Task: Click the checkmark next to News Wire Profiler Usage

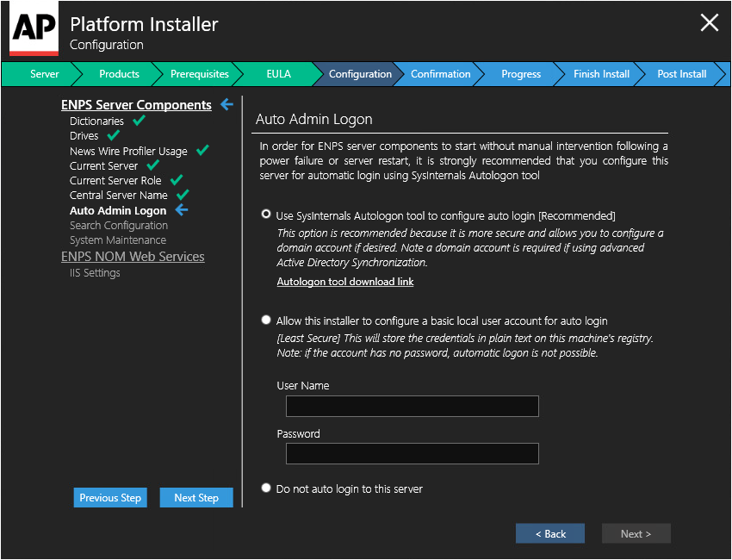Action: coord(202,151)
